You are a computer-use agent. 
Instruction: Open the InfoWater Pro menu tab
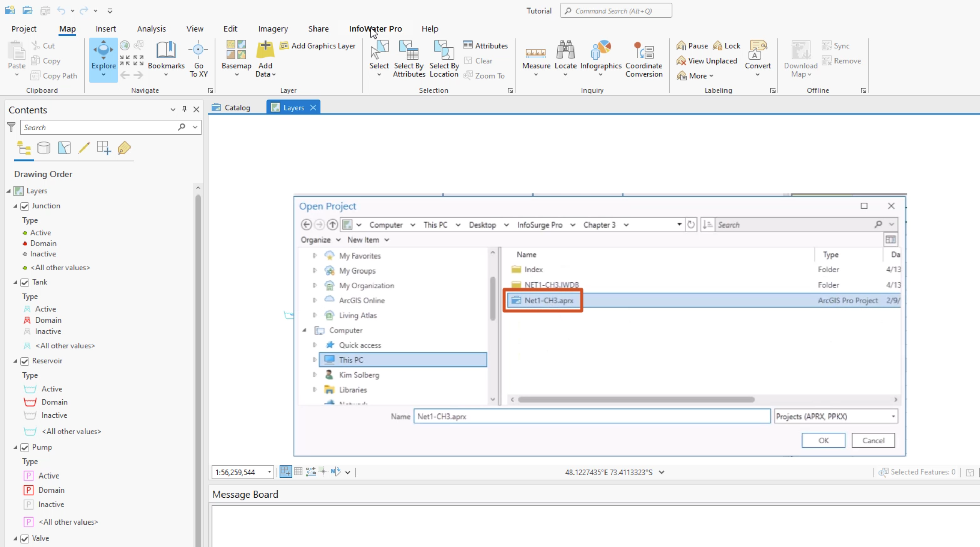[376, 28]
